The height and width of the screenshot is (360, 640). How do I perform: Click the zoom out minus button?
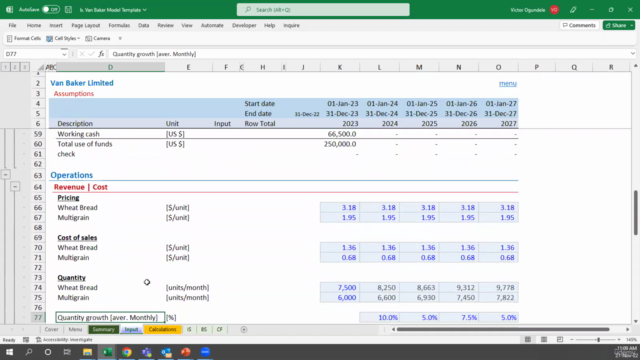click(572, 340)
